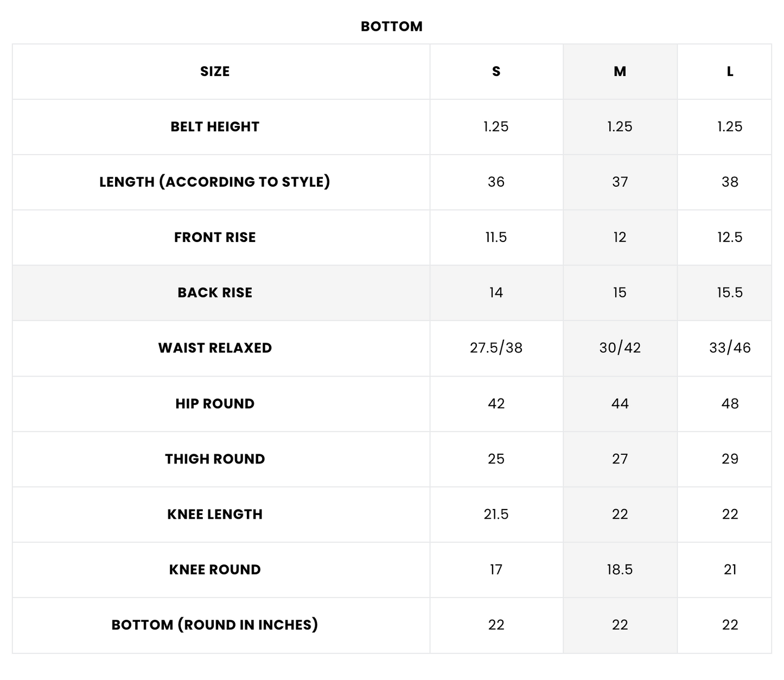This screenshot has width=784, height=680.
Task: Click the S size column header
Action: point(496,72)
